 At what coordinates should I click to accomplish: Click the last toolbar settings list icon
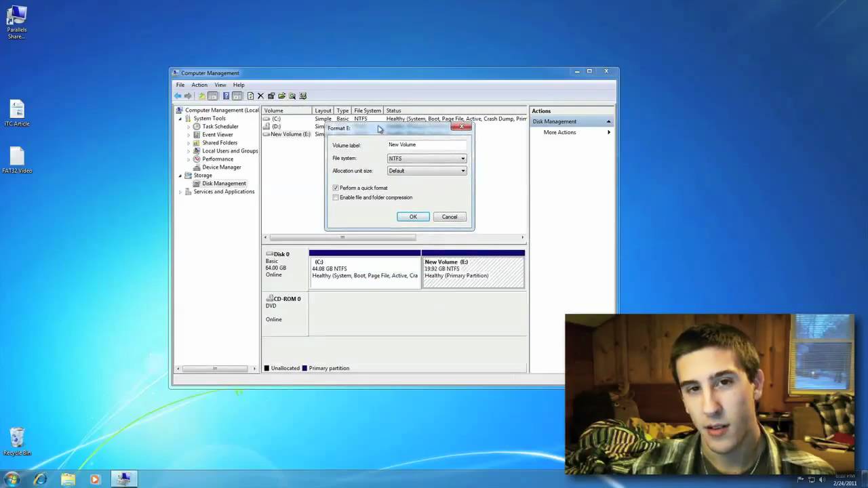303,96
